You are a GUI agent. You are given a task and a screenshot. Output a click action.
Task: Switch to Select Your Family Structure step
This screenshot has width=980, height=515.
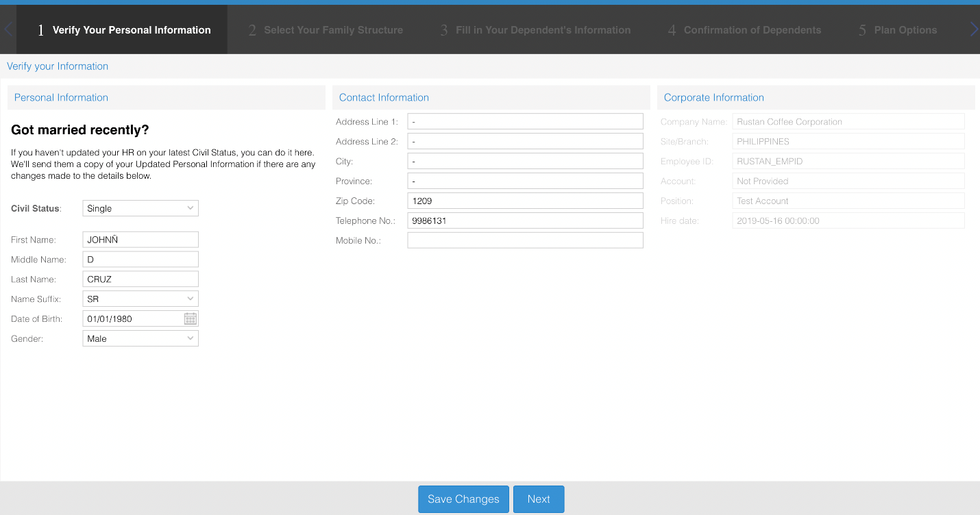326,30
